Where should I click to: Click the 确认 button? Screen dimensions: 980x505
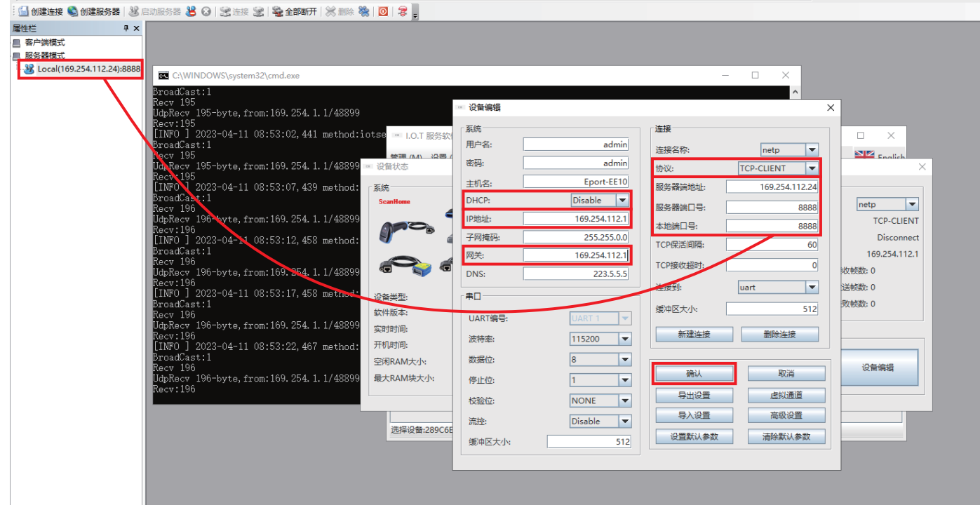coord(694,374)
